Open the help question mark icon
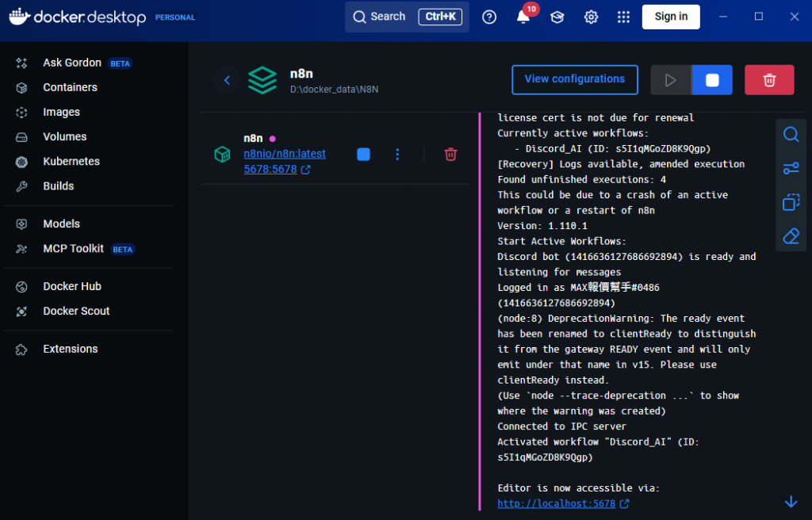 pos(488,17)
